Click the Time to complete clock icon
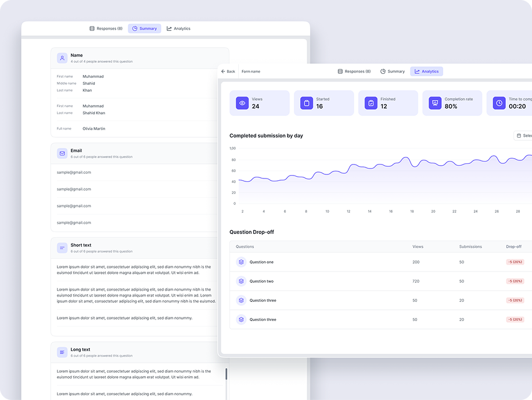This screenshot has height=400, width=532. tap(499, 103)
